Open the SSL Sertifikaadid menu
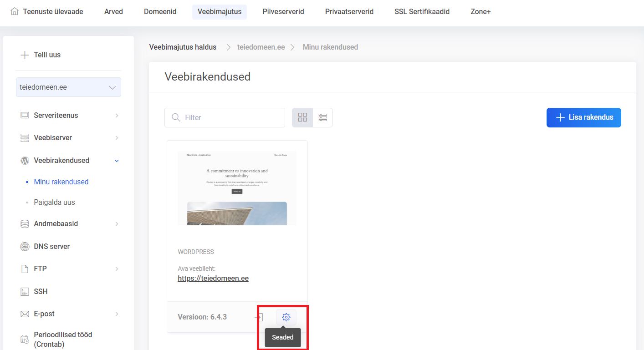 (x=422, y=11)
